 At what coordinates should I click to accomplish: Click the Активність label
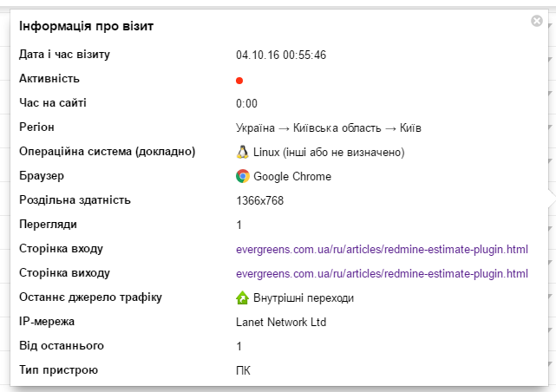coord(49,78)
